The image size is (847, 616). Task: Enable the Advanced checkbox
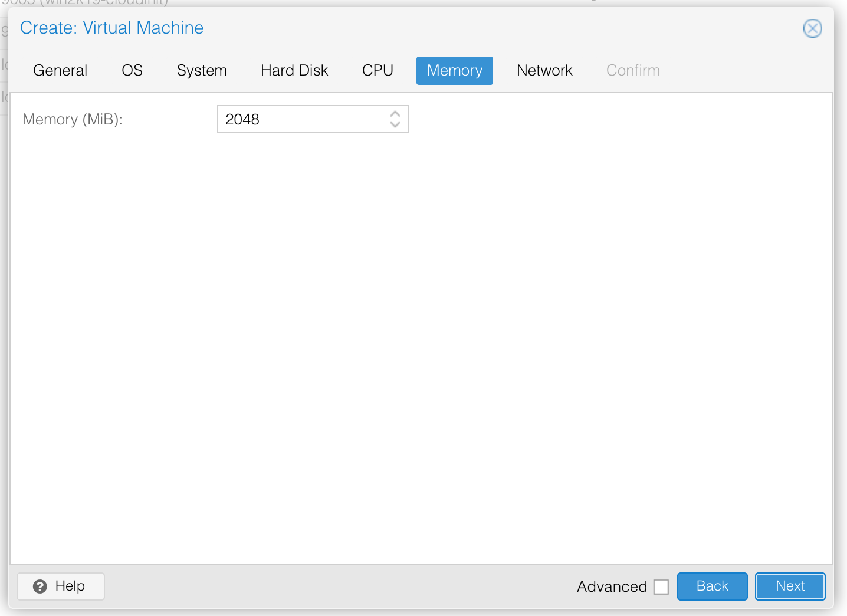661,586
